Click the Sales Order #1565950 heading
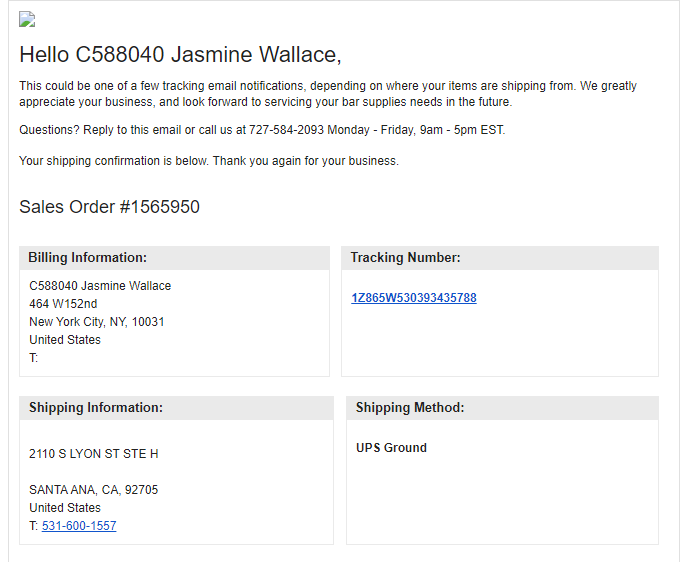680x562 pixels. click(x=109, y=207)
